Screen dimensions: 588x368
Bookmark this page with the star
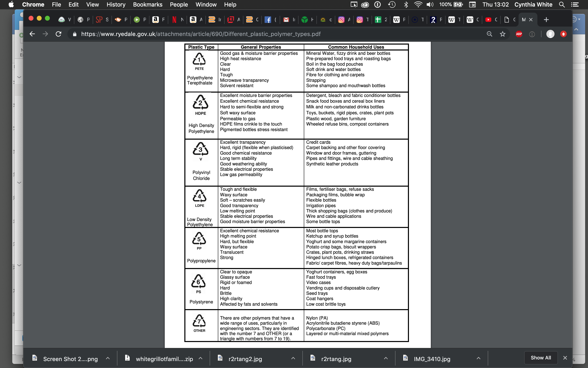click(502, 34)
